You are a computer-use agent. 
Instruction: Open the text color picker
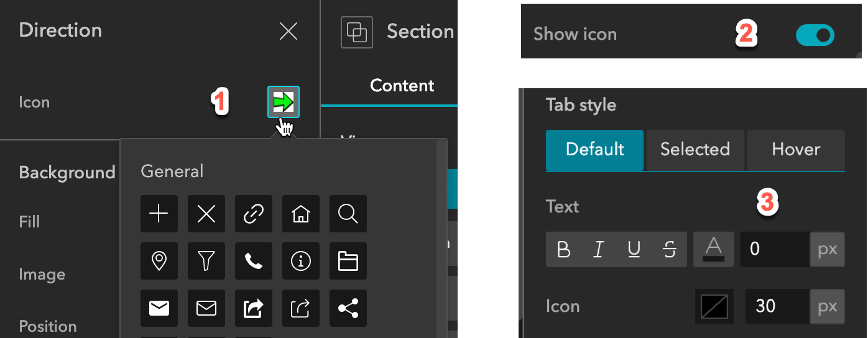[x=713, y=250]
